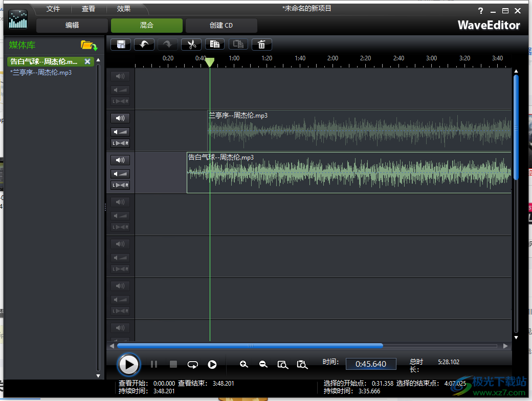
Task: Mute the 告白气球--周杰伦 track
Action: (120, 160)
